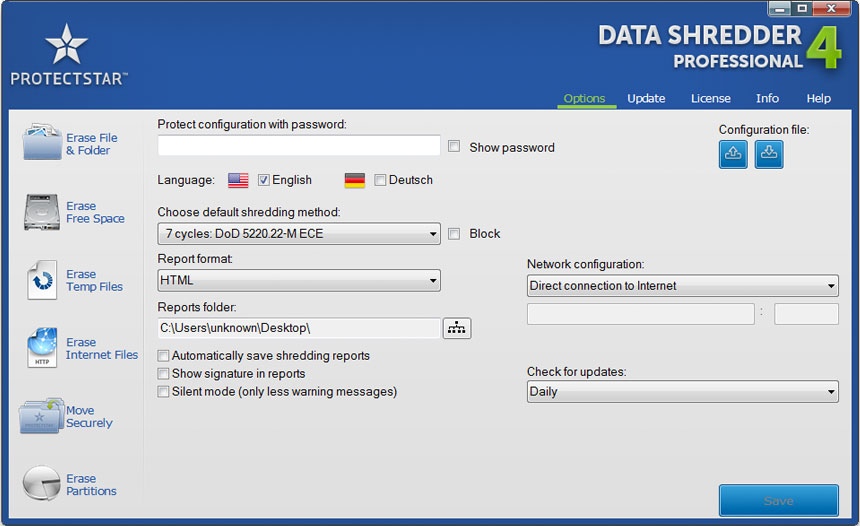Select the Erase Free Space hard drive icon
Image resolution: width=860 pixels, height=526 pixels.
coord(42,212)
